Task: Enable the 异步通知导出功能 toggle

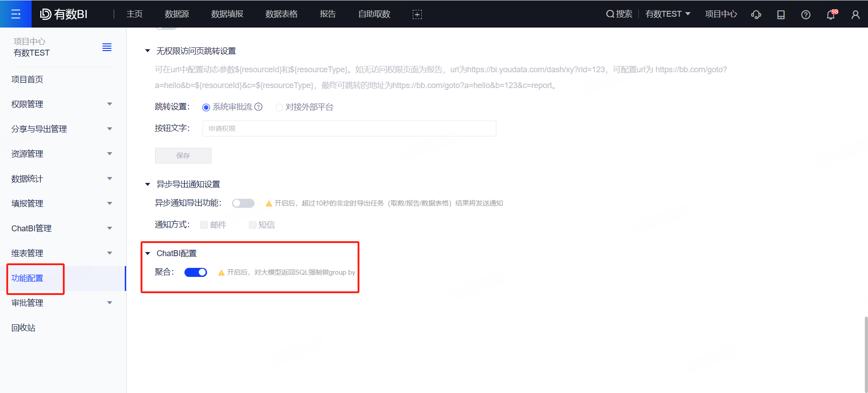Action: coord(243,203)
